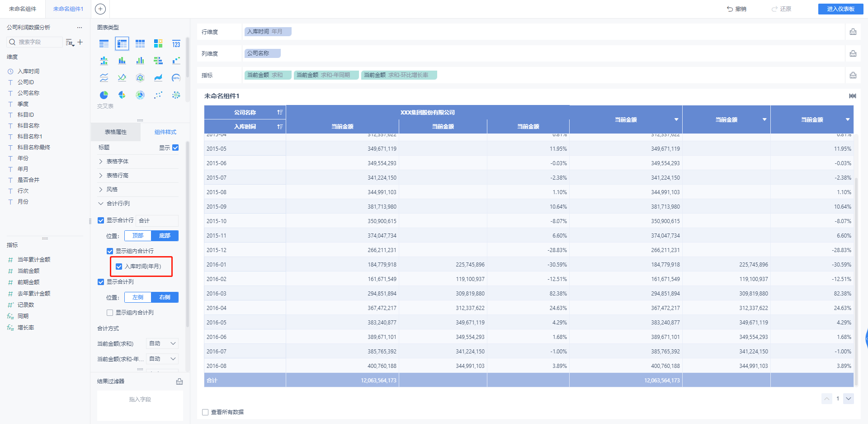This screenshot has width=868, height=424.
Task: Click the 搜索字段 search box
Action: [35, 42]
